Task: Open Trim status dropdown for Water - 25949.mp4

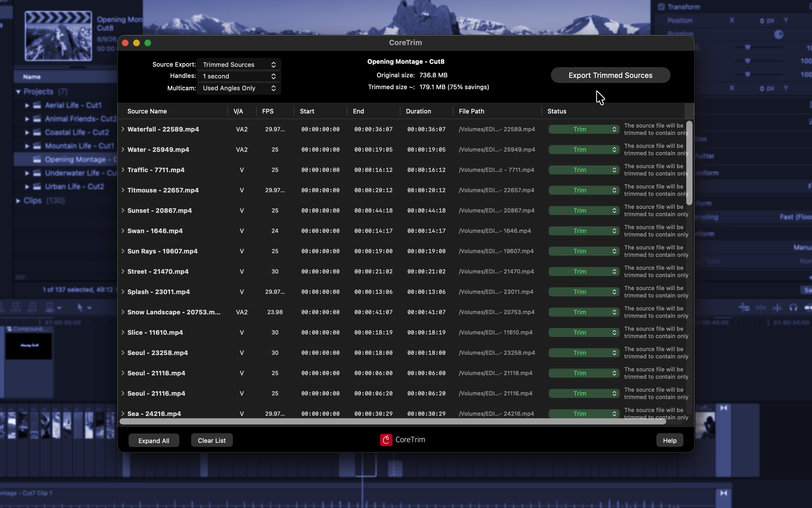Action: tap(584, 150)
